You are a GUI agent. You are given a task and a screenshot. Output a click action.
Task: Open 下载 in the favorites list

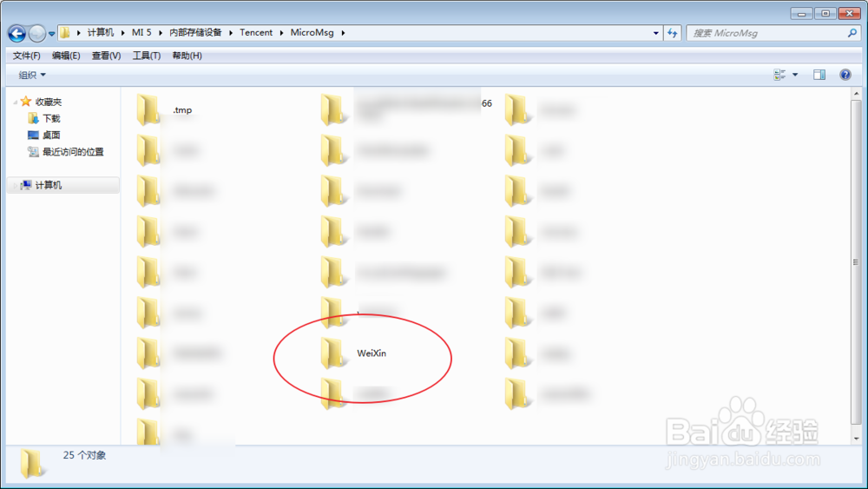51,118
